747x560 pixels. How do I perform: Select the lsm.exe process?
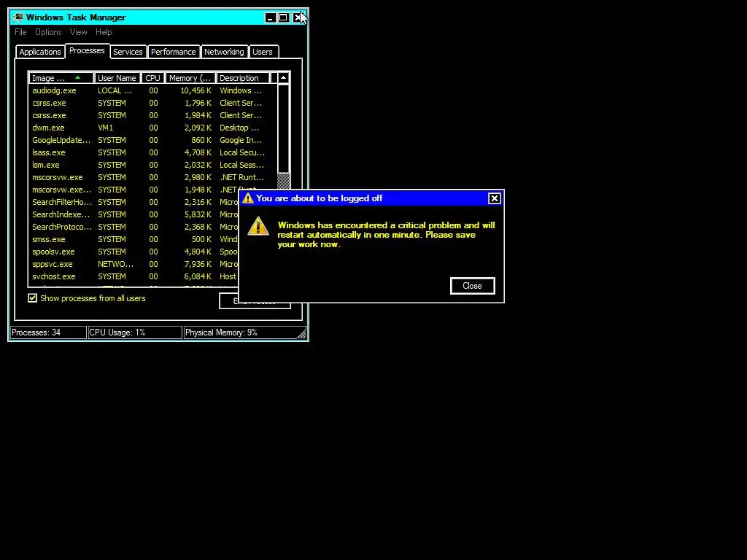pos(152,165)
